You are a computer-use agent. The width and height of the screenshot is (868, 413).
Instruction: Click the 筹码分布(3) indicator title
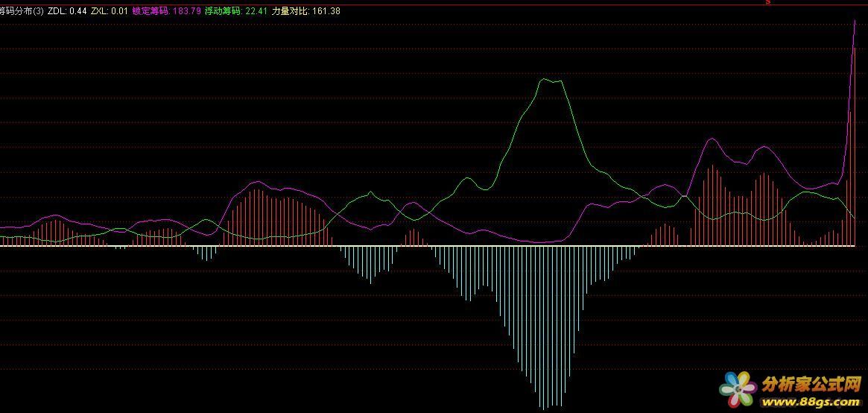pyautogui.click(x=22, y=11)
